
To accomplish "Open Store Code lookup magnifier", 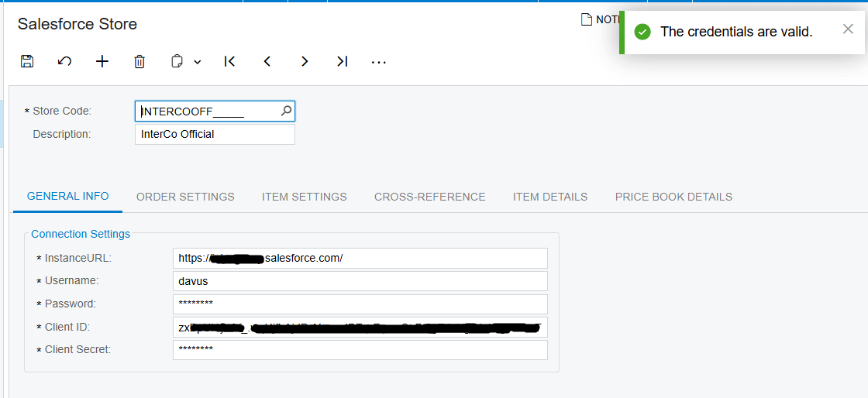I will (x=286, y=111).
